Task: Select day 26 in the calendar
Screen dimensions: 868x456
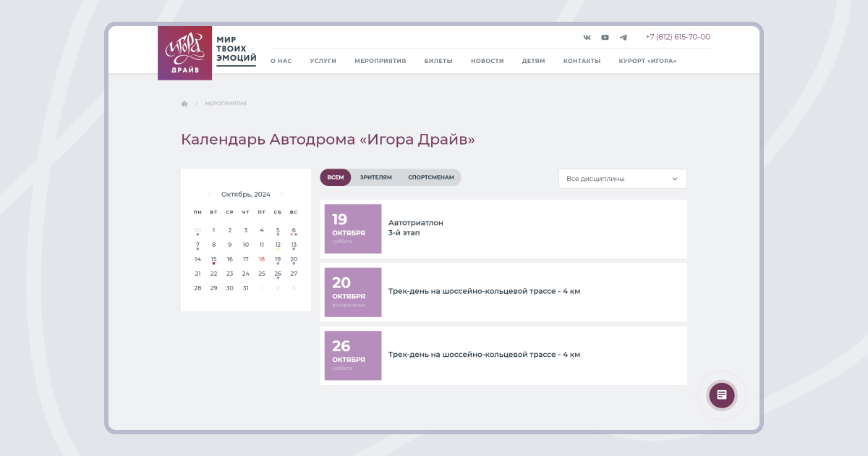Action: pyautogui.click(x=278, y=274)
